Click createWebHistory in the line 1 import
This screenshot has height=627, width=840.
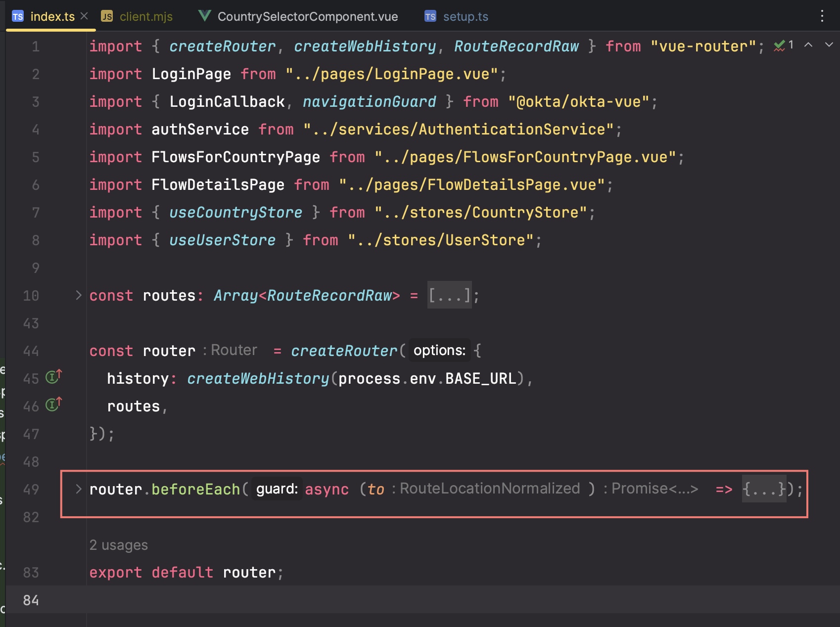click(x=365, y=46)
